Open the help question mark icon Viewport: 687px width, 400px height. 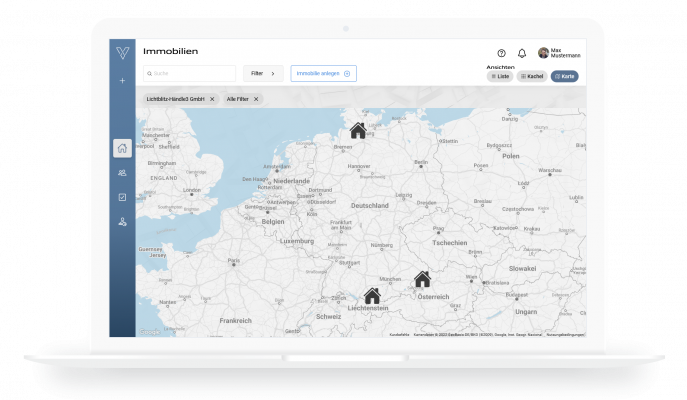click(501, 53)
